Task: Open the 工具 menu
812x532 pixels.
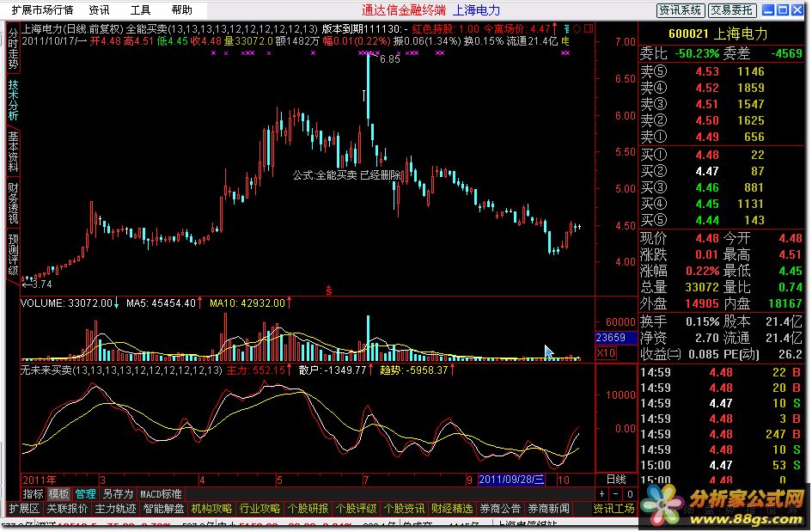Action: click(140, 9)
